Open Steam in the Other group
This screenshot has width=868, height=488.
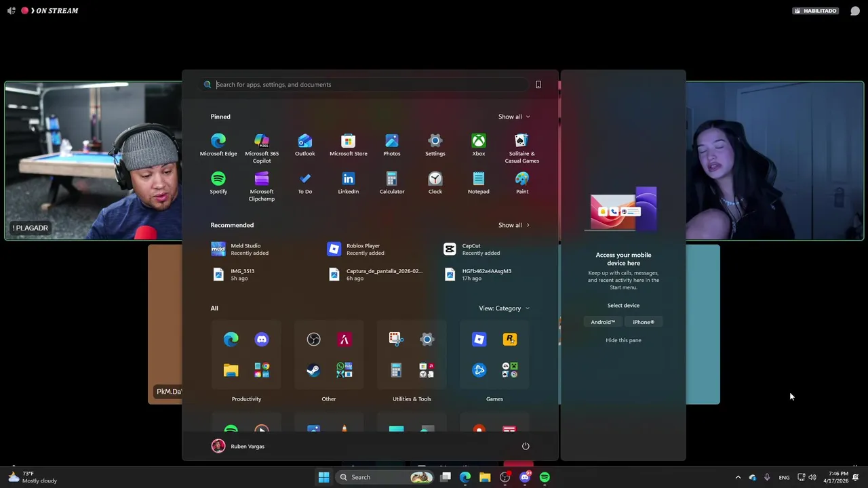point(313,370)
